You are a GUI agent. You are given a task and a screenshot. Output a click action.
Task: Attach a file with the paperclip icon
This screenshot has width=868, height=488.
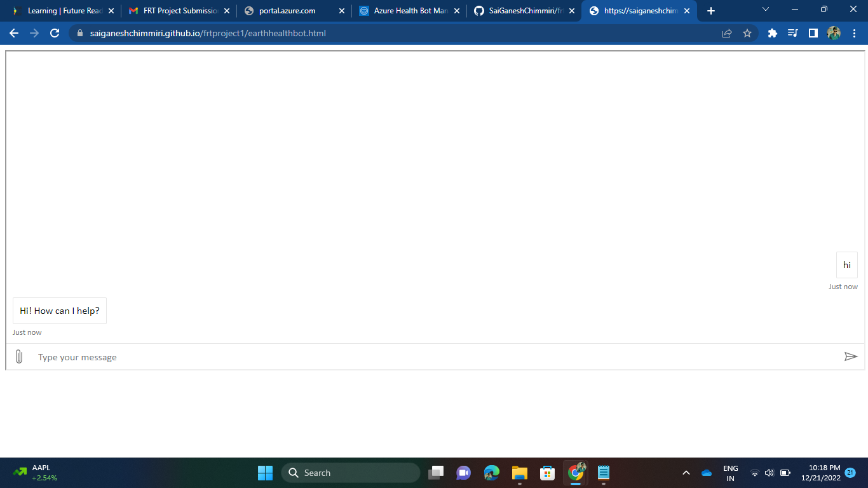coord(19,357)
